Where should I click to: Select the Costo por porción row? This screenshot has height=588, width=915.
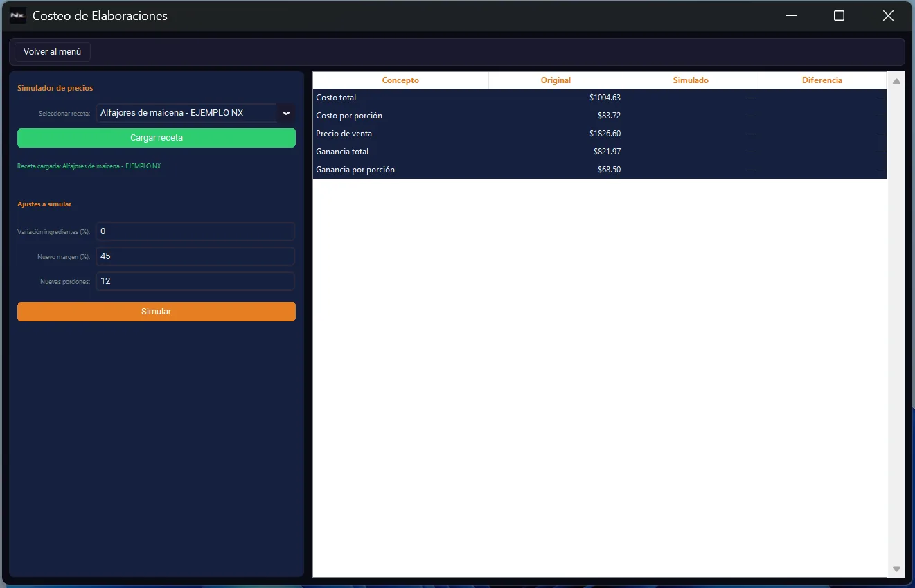click(x=600, y=116)
